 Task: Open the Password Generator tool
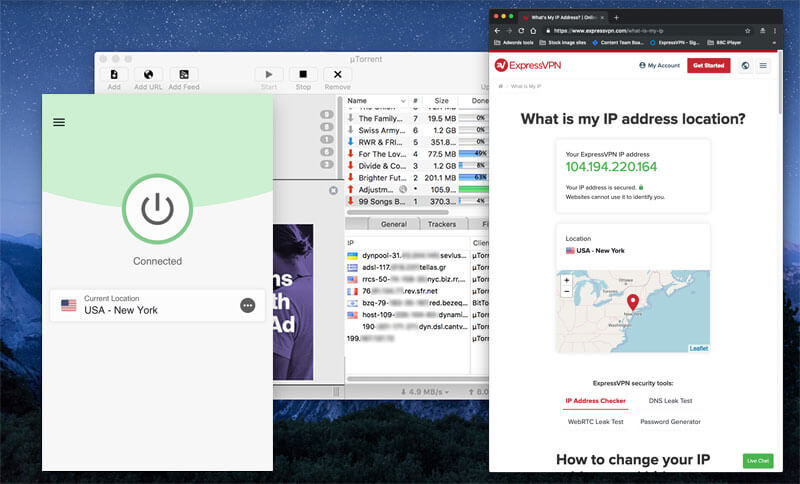[670, 422]
